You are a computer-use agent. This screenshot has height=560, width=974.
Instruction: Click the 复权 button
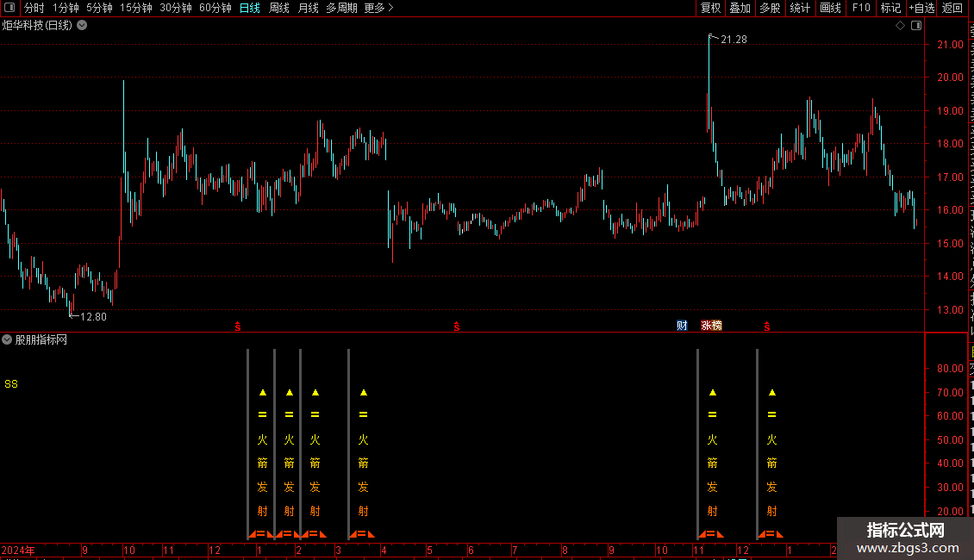[x=710, y=8]
